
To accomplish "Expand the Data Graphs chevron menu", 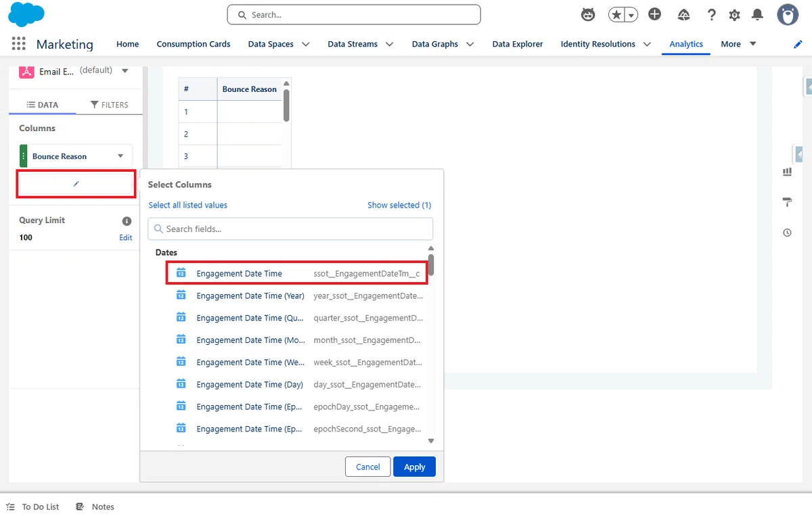I will [470, 44].
